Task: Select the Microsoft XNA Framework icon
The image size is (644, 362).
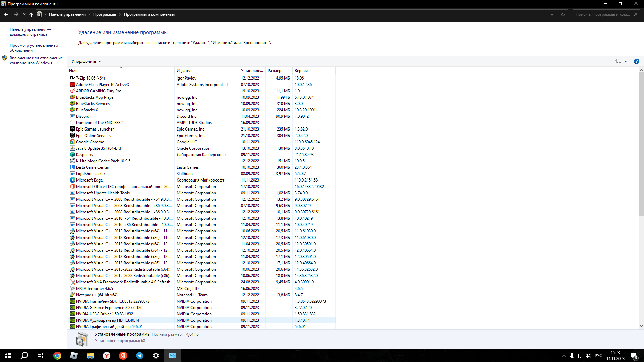Action: click(x=72, y=282)
